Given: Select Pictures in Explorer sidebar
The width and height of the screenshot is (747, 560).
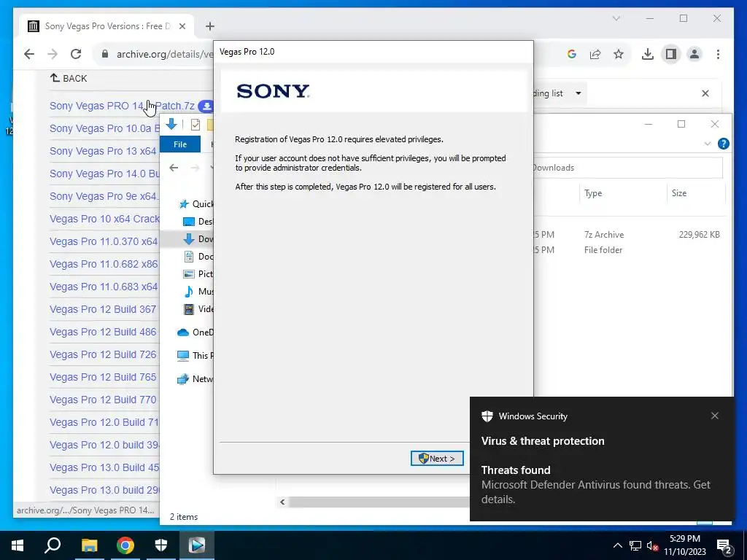Looking at the screenshot, I should [198, 274].
